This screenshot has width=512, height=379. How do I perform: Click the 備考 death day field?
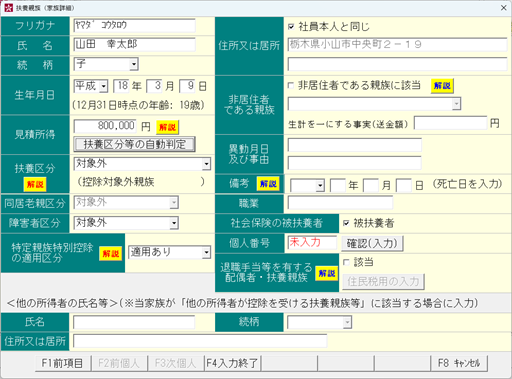click(403, 185)
